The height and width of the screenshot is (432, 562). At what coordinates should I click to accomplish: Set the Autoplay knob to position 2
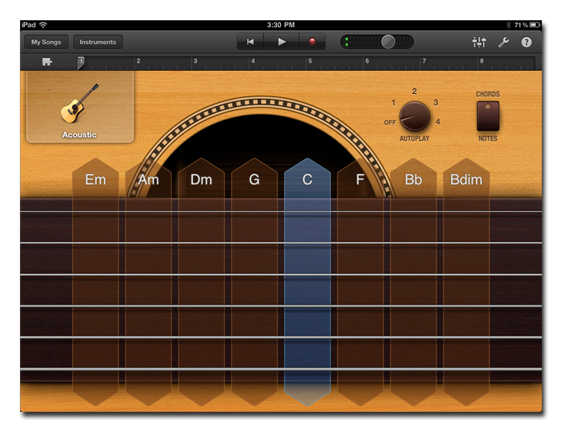click(x=414, y=91)
